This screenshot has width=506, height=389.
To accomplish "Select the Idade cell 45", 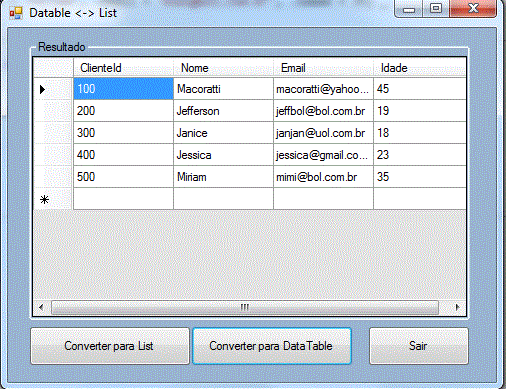I will 420,89.
